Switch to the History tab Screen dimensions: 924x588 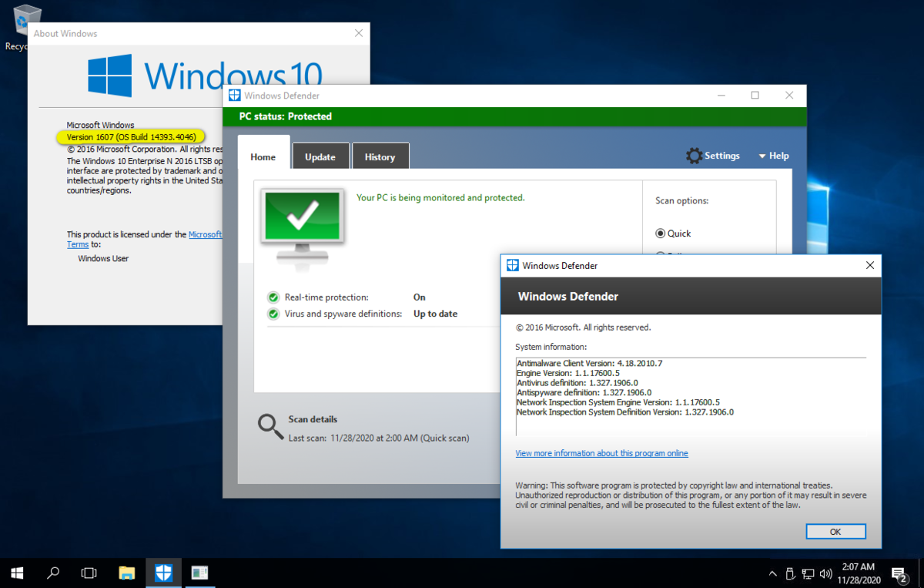coord(380,156)
